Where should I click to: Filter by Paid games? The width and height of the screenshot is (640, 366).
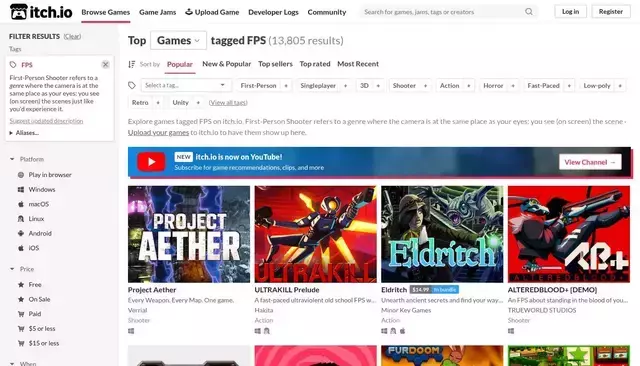point(35,314)
